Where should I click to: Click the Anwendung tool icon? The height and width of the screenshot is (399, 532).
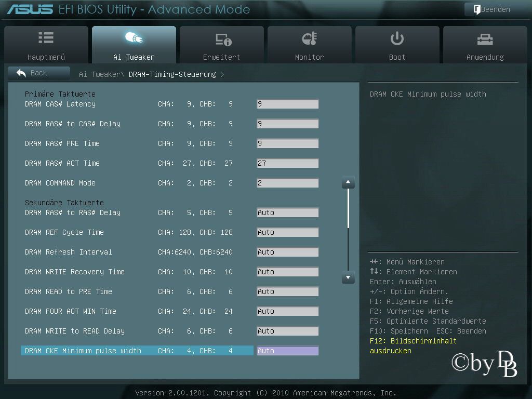(485, 39)
